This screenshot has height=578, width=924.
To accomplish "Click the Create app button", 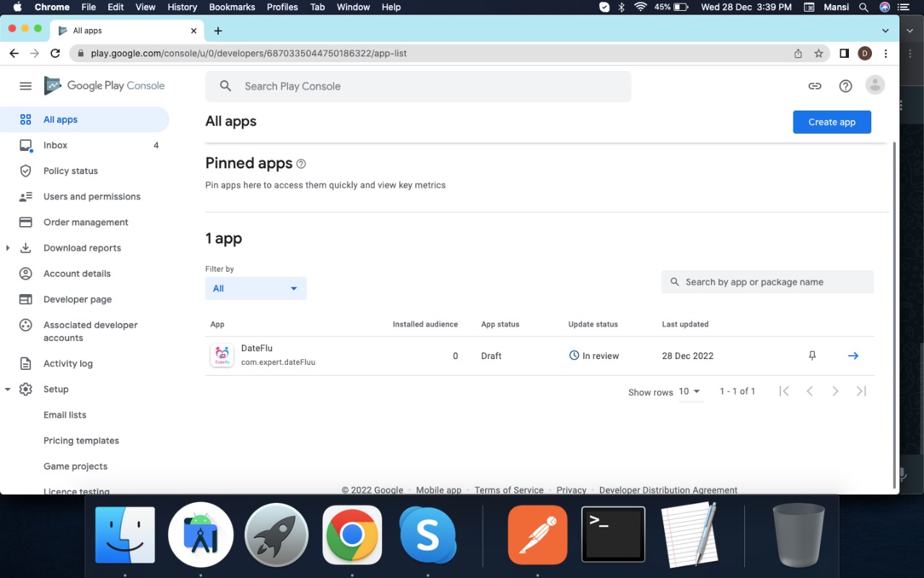I will (x=832, y=122).
